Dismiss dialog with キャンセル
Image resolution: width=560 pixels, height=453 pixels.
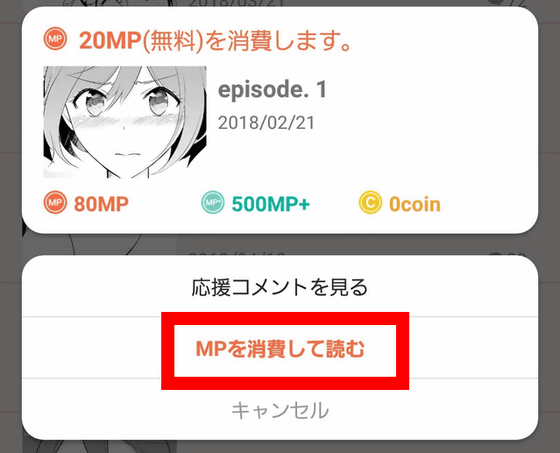click(280, 410)
